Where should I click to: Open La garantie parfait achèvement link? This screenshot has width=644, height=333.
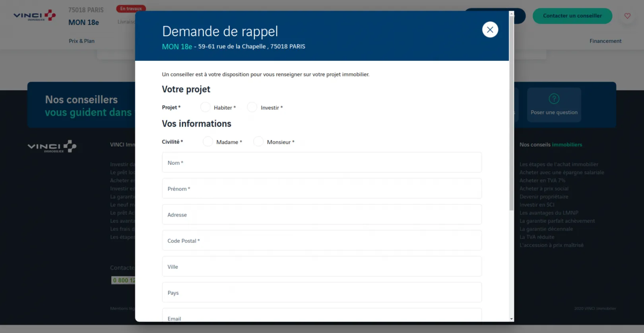pos(557,221)
